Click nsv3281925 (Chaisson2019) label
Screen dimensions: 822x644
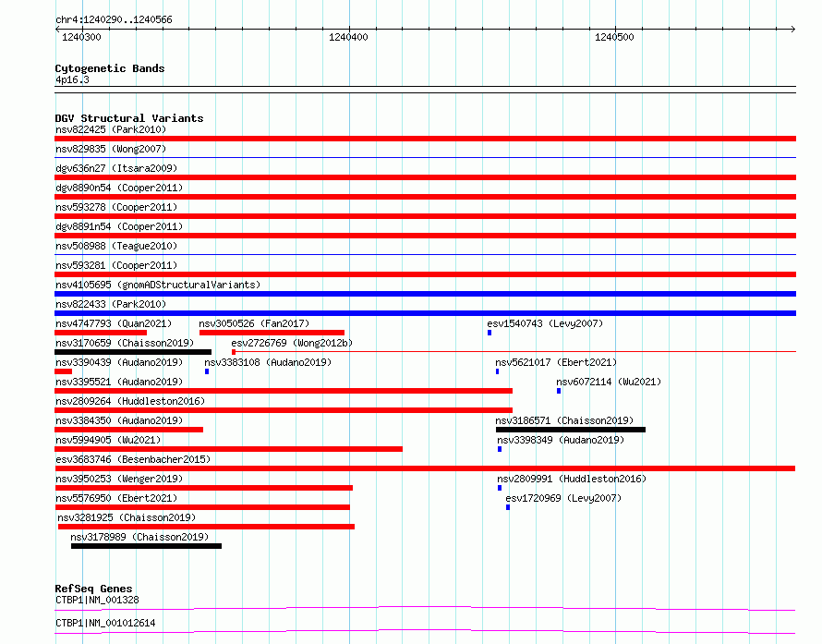[x=127, y=517]
